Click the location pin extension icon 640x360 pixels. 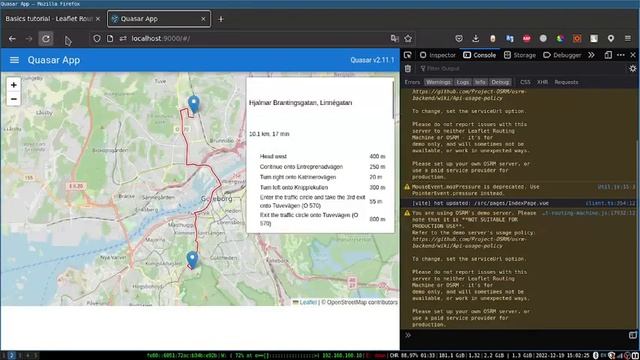click(611, 38)
